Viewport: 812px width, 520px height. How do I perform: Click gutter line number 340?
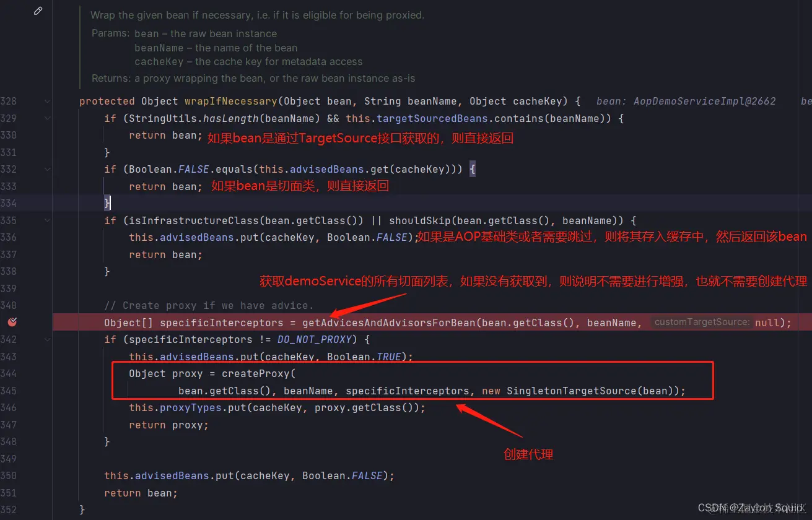9,305
